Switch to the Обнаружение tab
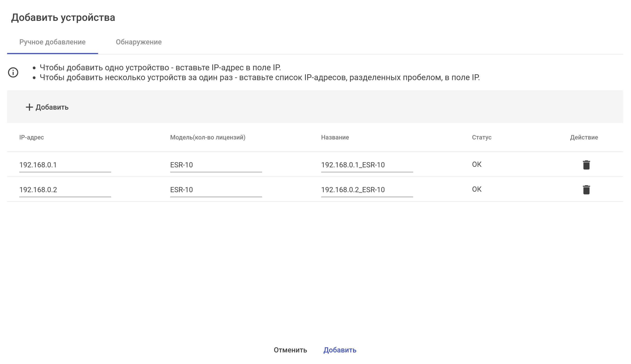 pos(139,42)
